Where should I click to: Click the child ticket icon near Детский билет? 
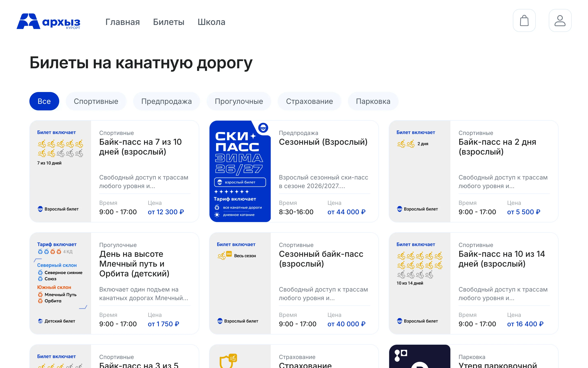(40, 321)
